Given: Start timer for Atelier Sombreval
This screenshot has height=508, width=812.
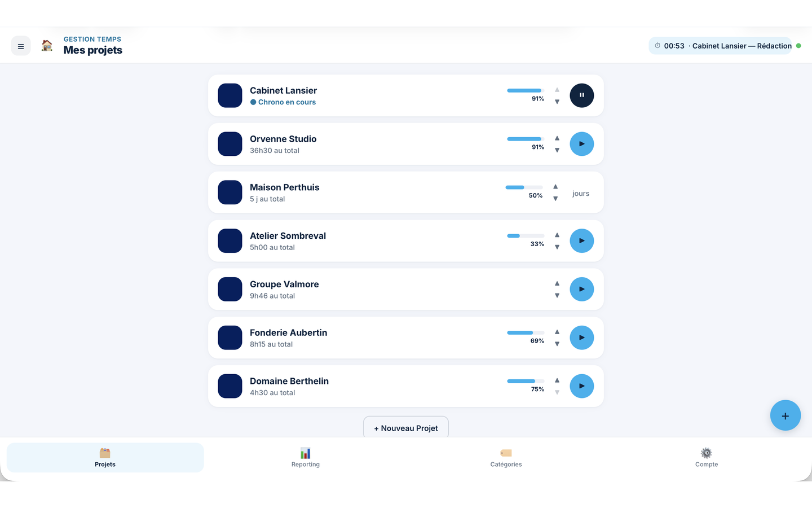Looking at the screenshot, I should tap(581, 241).
